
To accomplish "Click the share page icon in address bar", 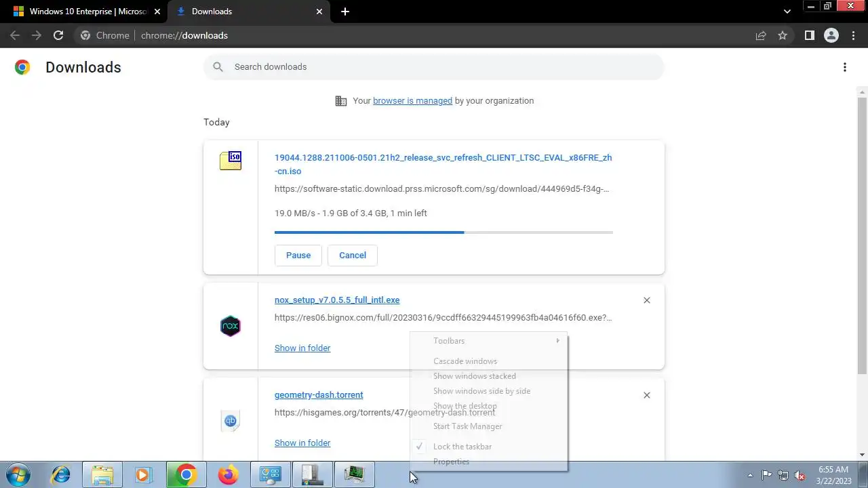I will click(x=761, y=35).
